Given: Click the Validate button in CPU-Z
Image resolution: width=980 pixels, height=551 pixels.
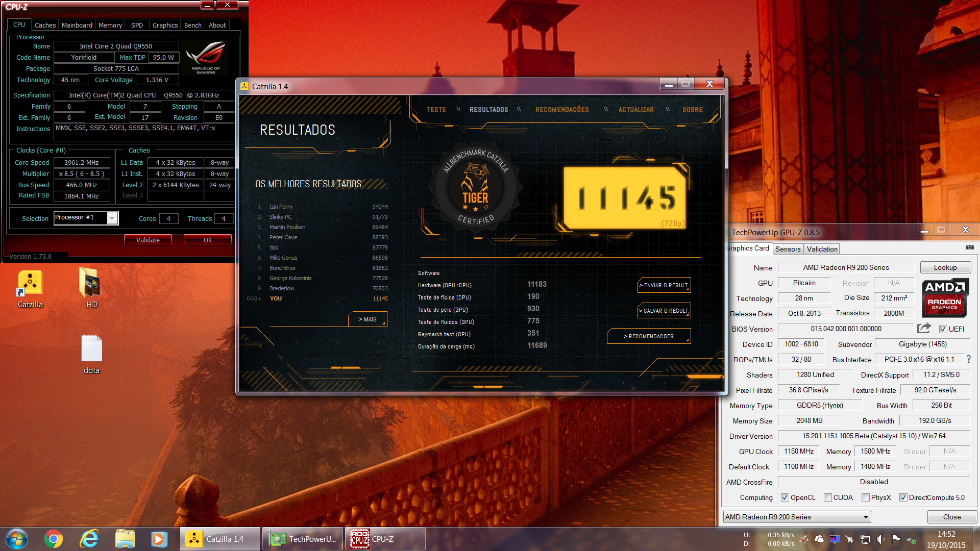Looking at the screenshot, I should click(x=148, y=240).
